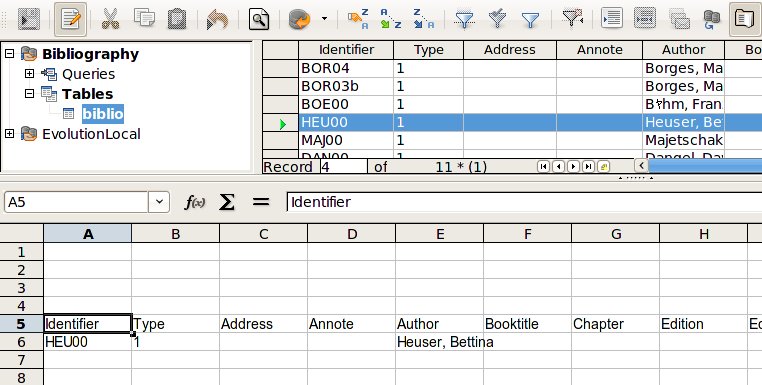
Task: Sort descending with the Z-A icon
Action: tap(423, 19)
